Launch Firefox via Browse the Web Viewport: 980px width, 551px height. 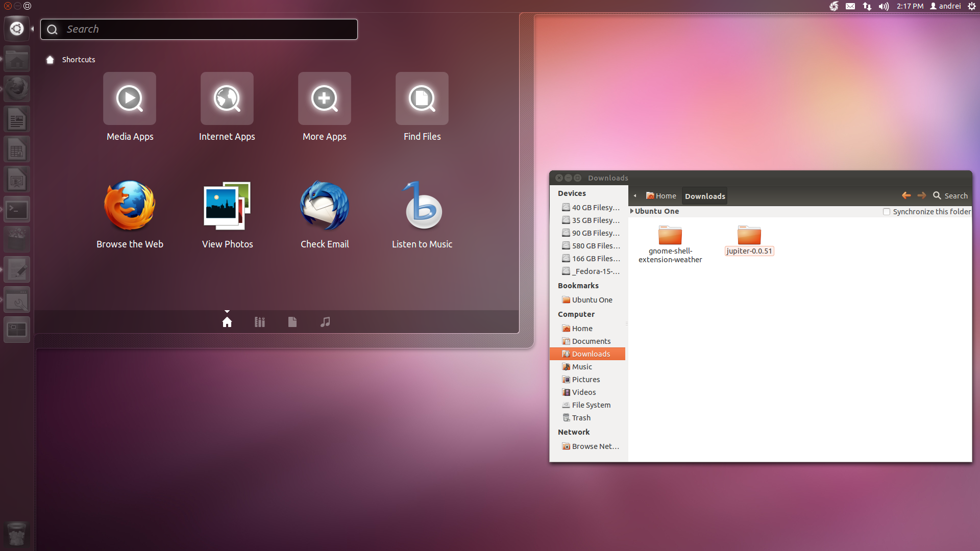[130, 206]
